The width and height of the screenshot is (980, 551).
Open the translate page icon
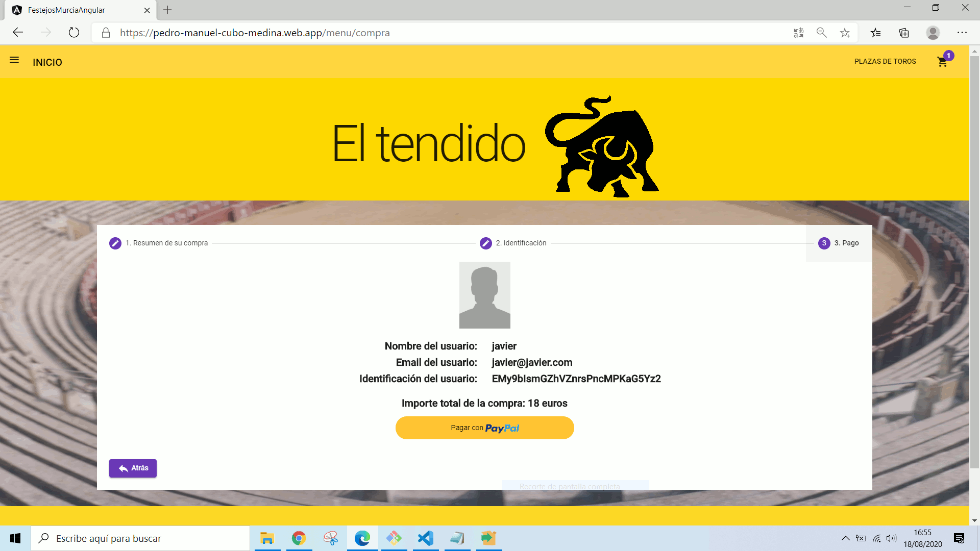(798, 33)
